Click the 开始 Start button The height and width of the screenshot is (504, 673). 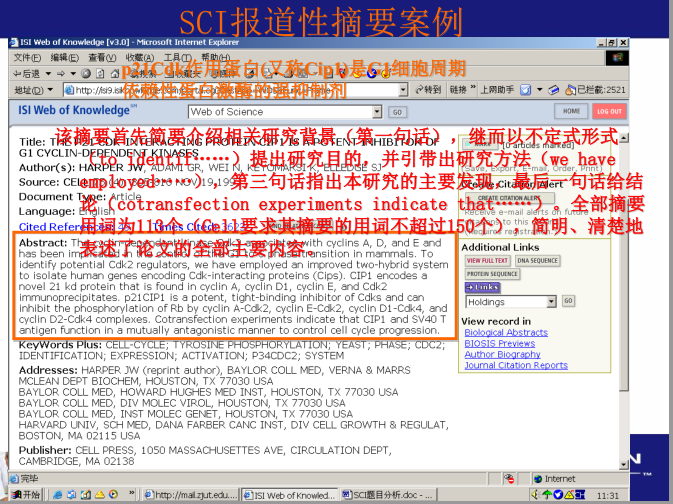[x=26, y=495]
